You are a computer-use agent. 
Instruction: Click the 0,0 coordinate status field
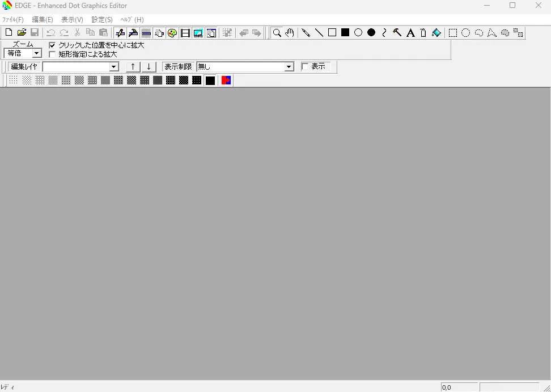[459, 387]
